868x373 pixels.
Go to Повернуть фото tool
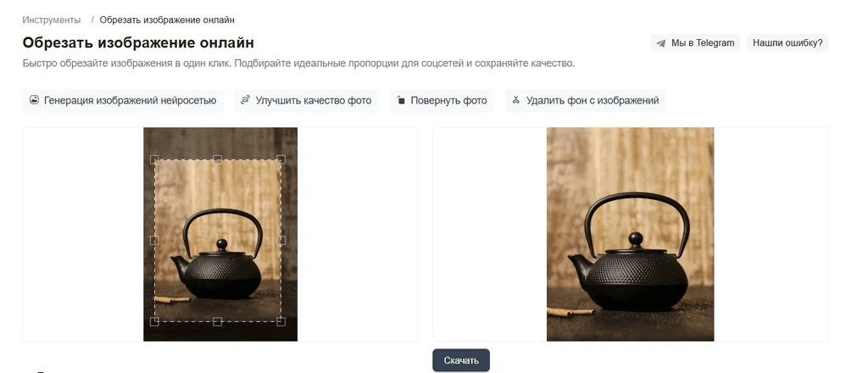click(x=442, y=101)
